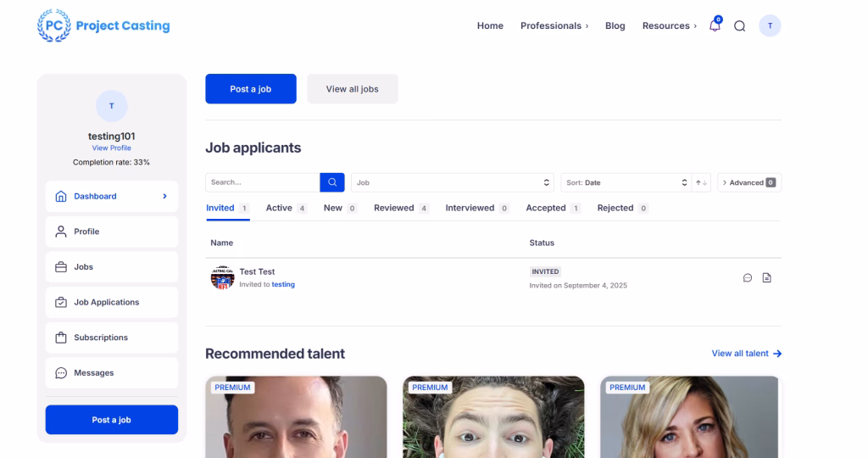Open the header search magnifier icon
The width and height of the screenshot is (868, 458).
(739, 26)
